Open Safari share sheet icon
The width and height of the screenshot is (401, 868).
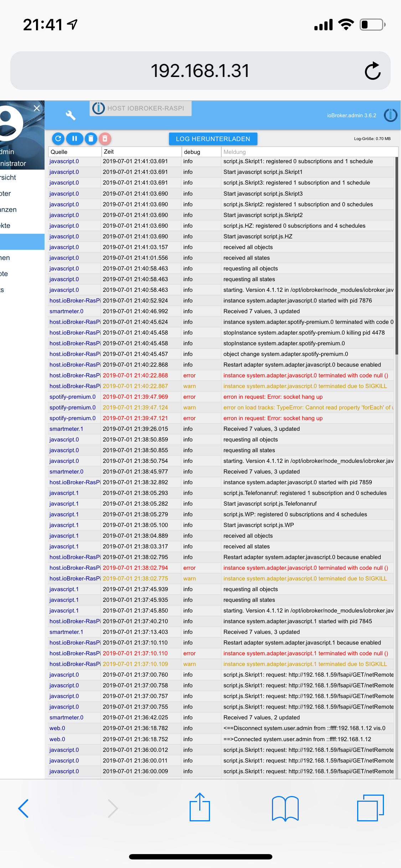200,807
